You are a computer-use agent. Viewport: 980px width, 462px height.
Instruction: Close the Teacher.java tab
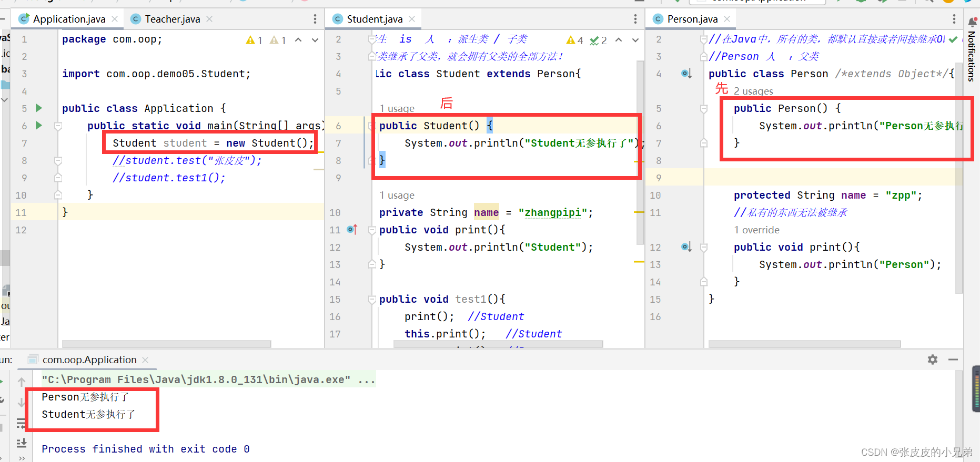pyautogui.click(x=209, y=19)
